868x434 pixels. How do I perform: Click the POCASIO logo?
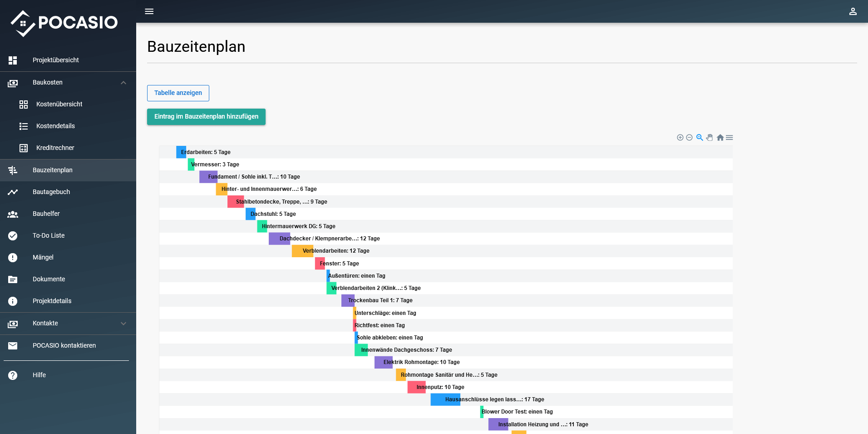pos(64,23)
